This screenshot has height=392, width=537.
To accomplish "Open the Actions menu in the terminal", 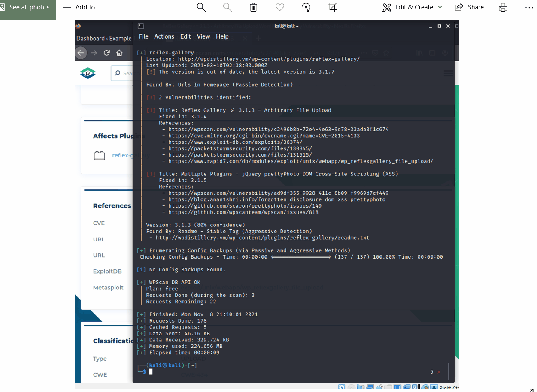I will (164, 36).
